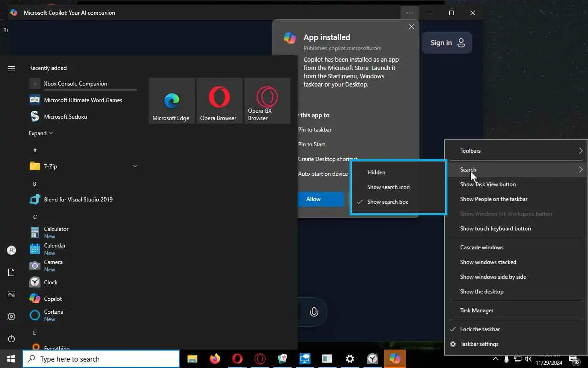The image size is (588, 368).
Task: Launch Firefox from the taskbar
Action: [215, 359]
